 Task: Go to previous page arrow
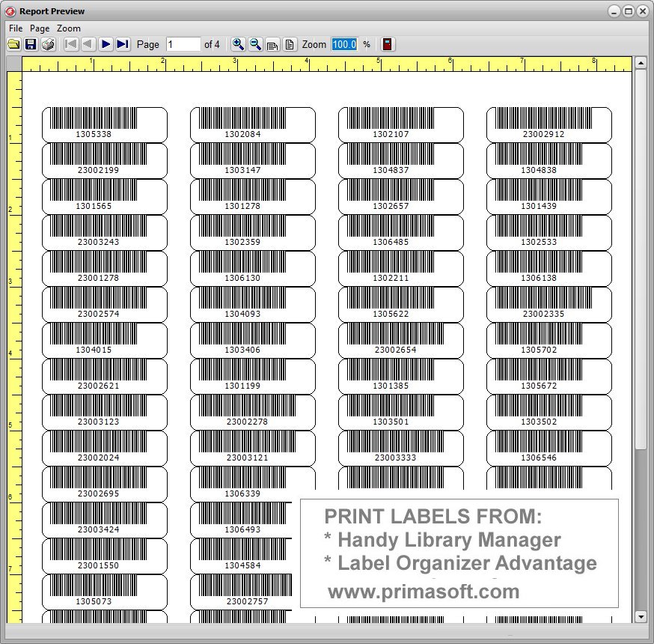[x=88, y=44]
